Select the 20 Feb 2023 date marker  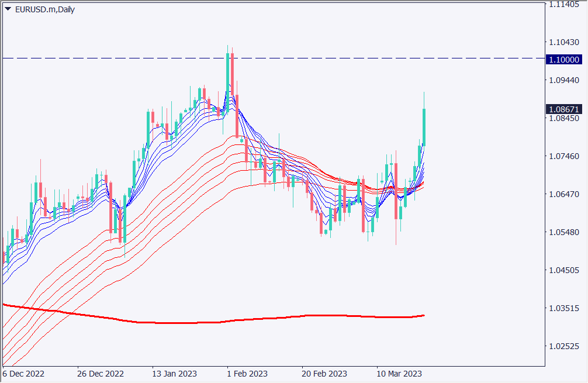[324, 374]
